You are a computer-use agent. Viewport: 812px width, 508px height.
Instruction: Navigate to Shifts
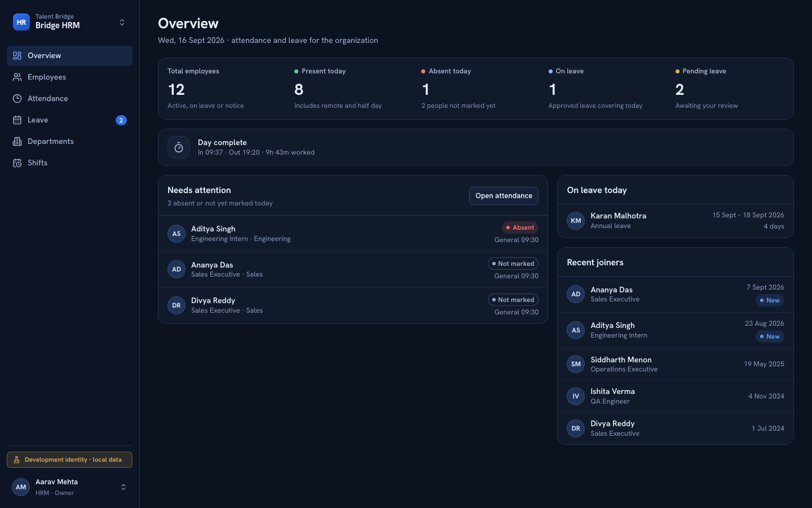pyautogui.click(x=69, y=163)
